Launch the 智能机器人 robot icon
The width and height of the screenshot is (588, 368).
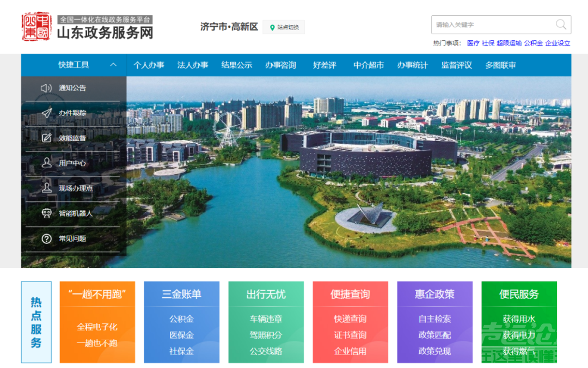tap(47, 213)
